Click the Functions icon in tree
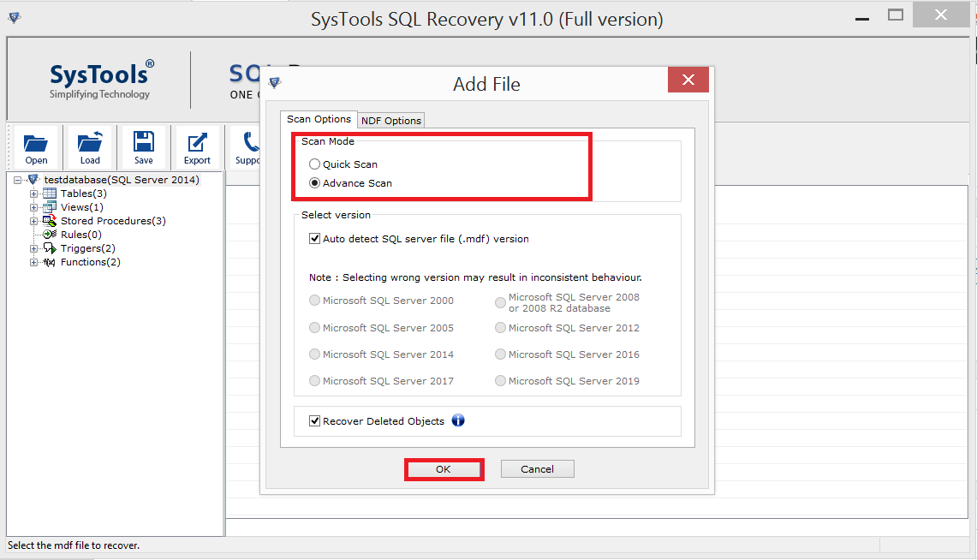Screen dimensions: 977x560 click(x=49, y=262)
